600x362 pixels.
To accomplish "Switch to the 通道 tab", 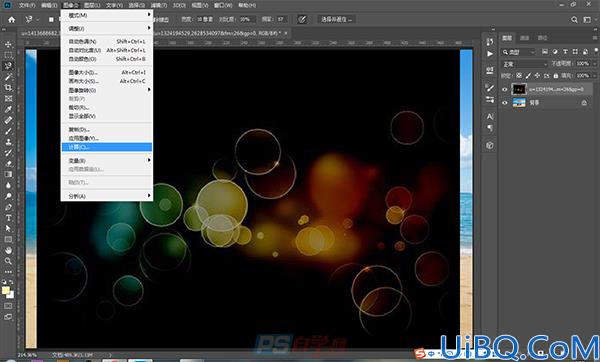I will pyautogui.click(x=525, y=38).
